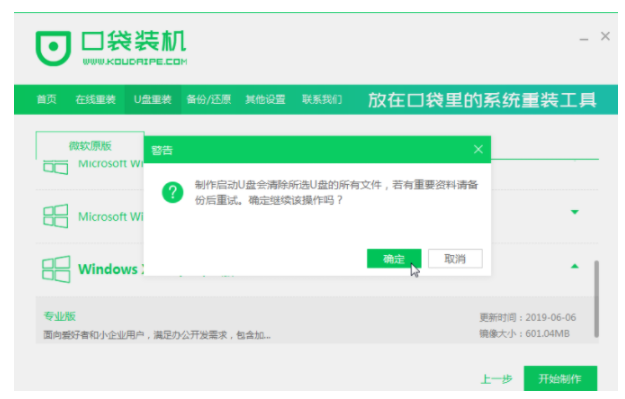
Task: Close the 警告 dialog with its X
Action: pos(478,149)
